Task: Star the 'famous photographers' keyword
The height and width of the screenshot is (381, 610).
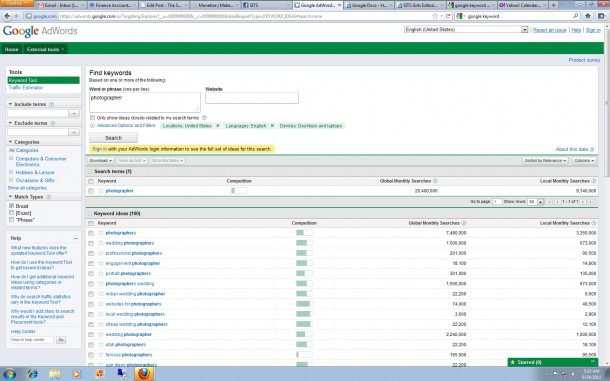Action: click(x=101, y=355)
